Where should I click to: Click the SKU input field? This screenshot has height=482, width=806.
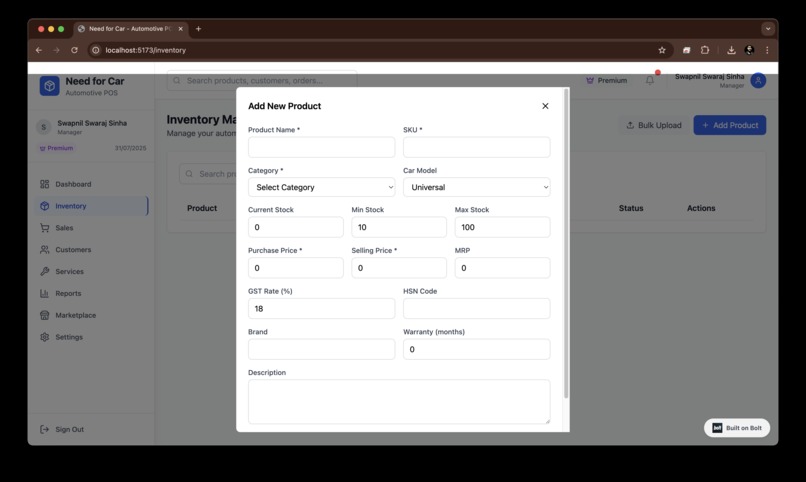point(477,147)
